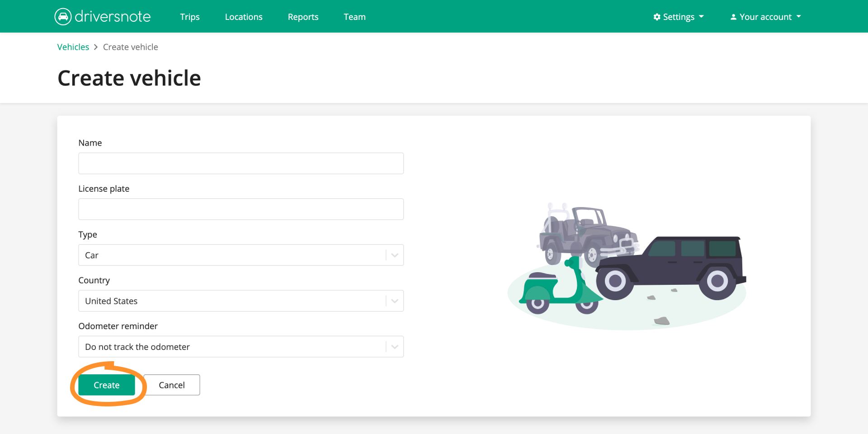Switch to the Trips page
Image resolution: width=868 pixels, height=434 pixels.
pos(189,17)
